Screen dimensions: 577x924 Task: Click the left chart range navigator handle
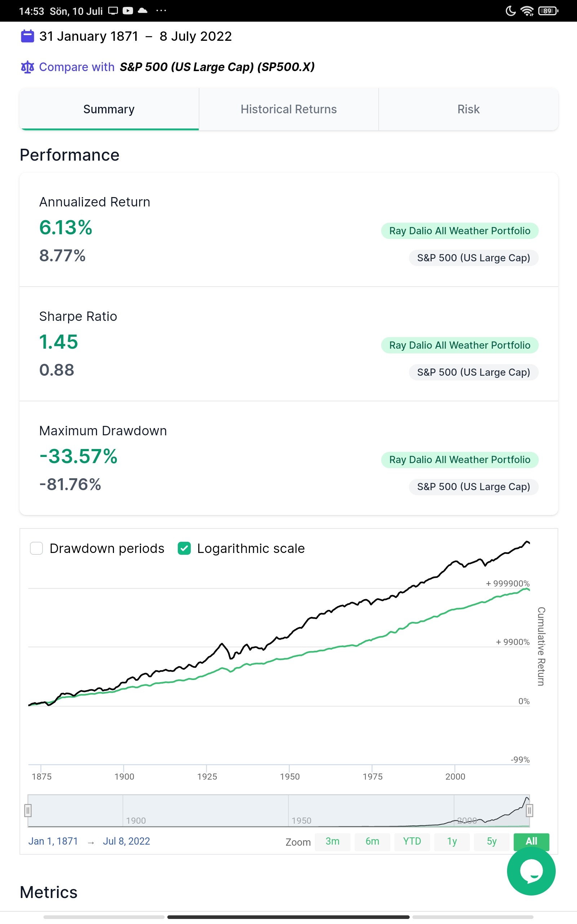(x=28, y=810)
